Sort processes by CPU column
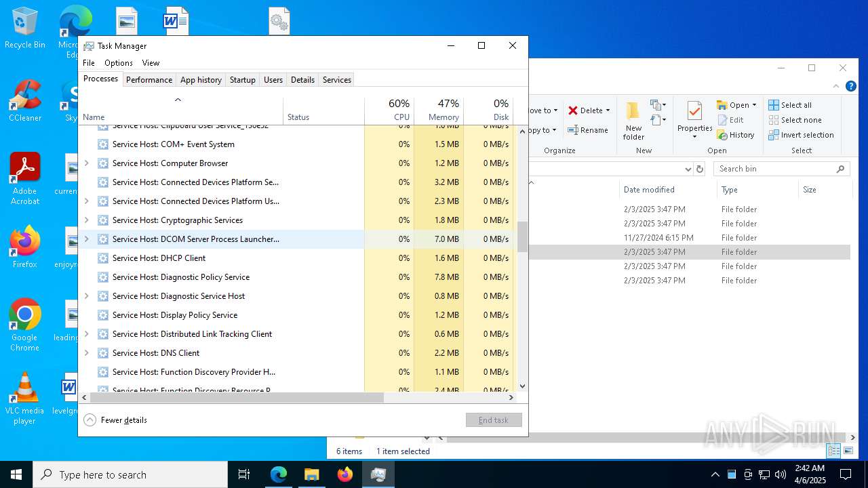This screenshot has width=868, height=488. 389,110
